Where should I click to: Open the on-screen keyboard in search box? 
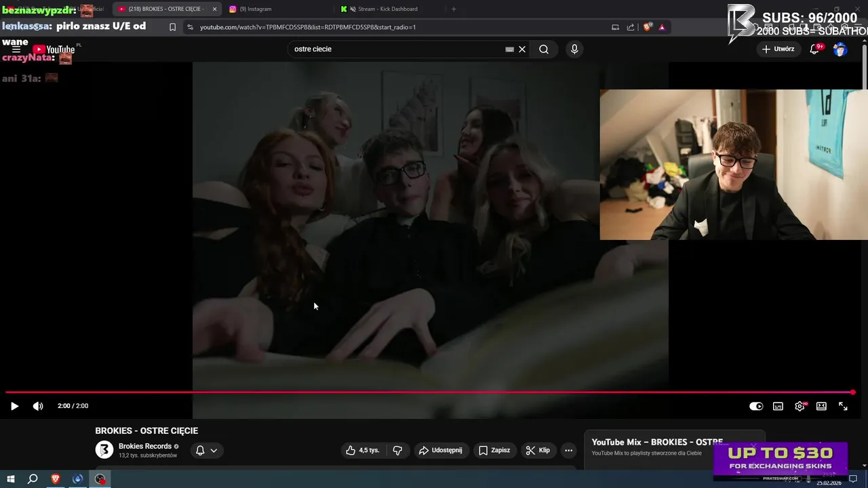509,49
